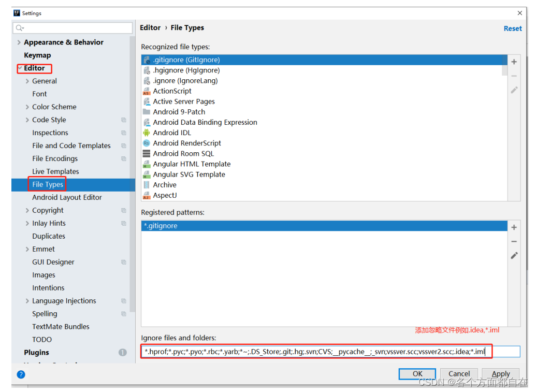Click the Angular HTML Template icon
The width and height of the screenshot is (536, 392).
[147, 164]
